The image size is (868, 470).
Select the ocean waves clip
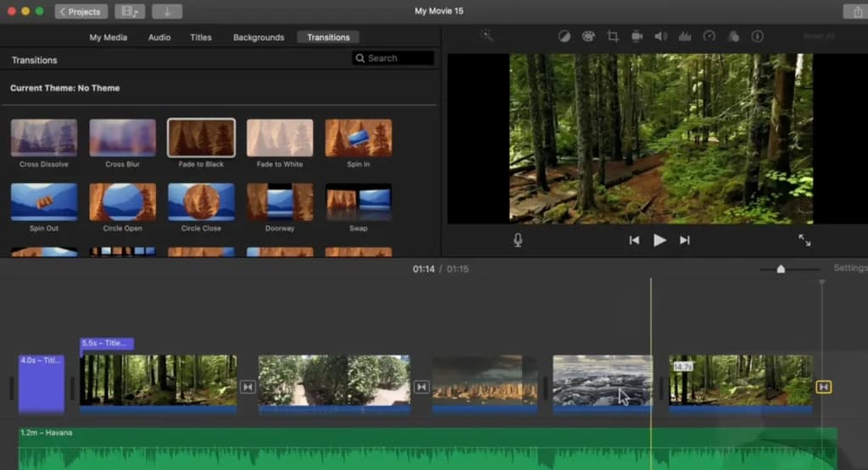pyautogui.click(x=603, y=384)
